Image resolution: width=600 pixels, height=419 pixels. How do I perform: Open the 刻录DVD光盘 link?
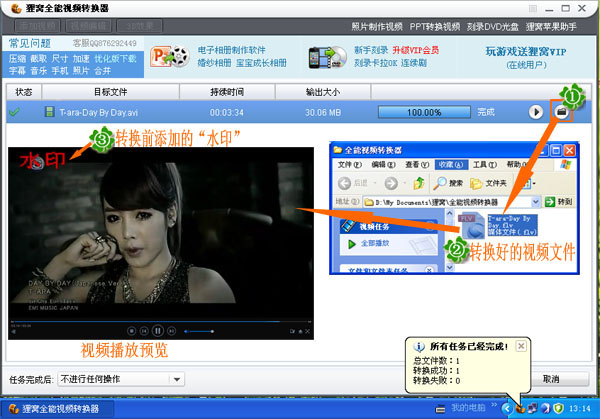(x=492, y=26)
